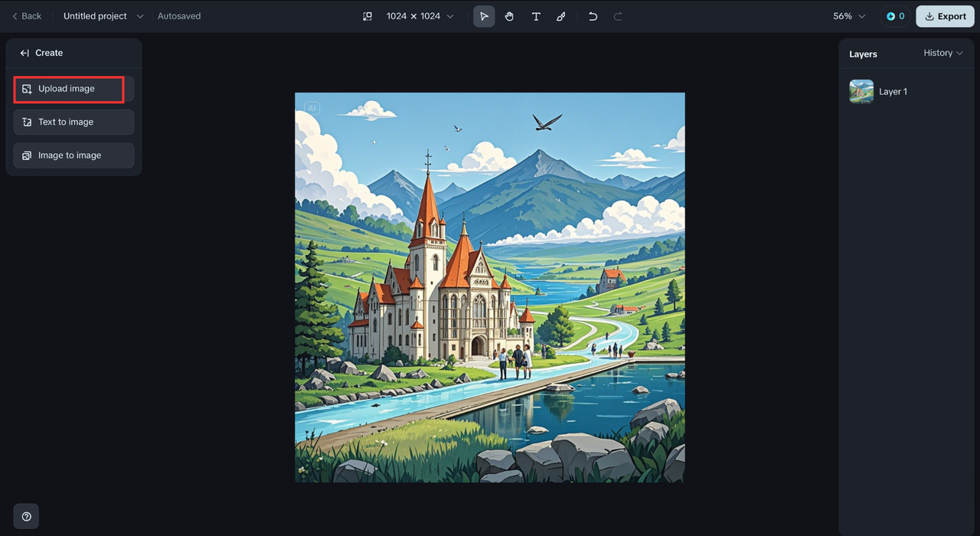Check the credits counter badge
The width and height of the screenshot is (980, 536).
click(895, 16)
